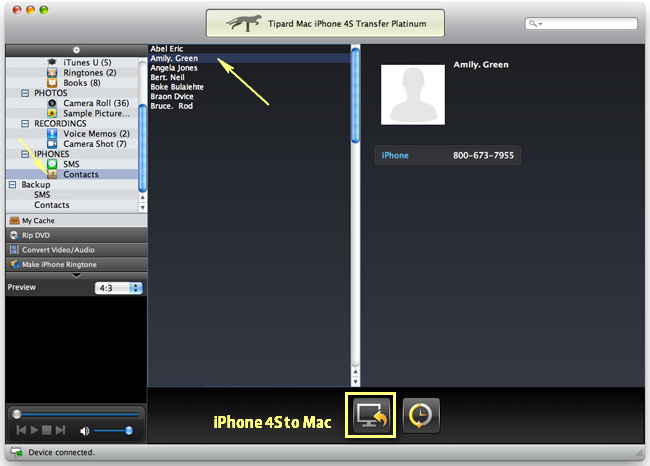Open the Preview 4:3 aspect ratio dropdown
The image size is (650, 466).
point(119,288)
